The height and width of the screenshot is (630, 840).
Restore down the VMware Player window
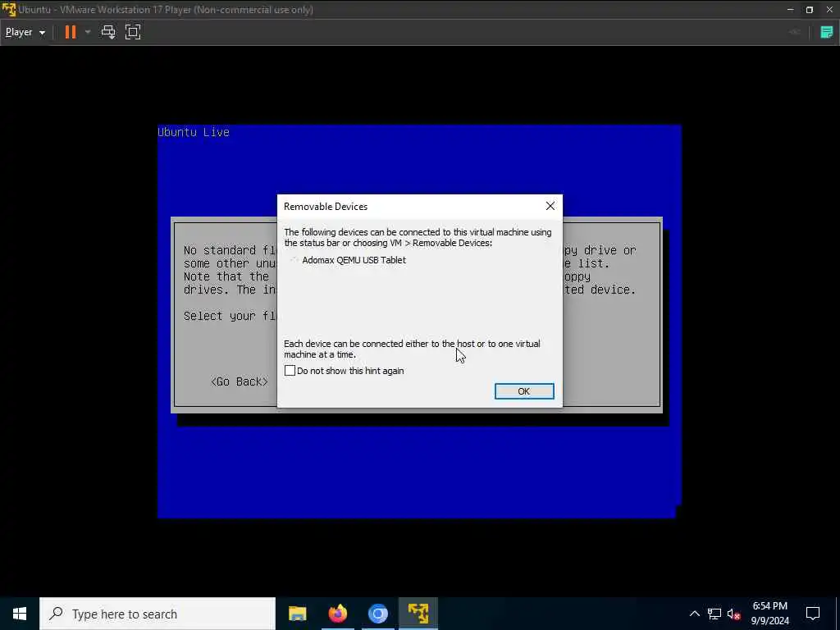[810, 10]
